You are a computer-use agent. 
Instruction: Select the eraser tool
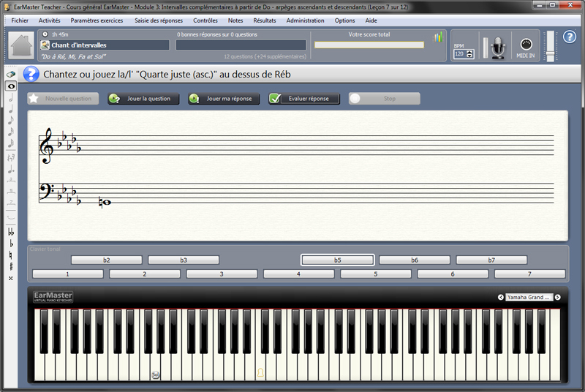click(11, 75)
